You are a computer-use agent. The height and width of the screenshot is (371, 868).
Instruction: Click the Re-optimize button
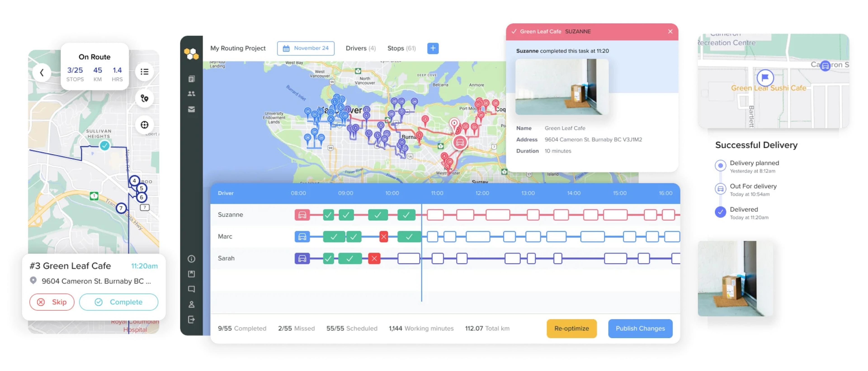click(571, 328)
